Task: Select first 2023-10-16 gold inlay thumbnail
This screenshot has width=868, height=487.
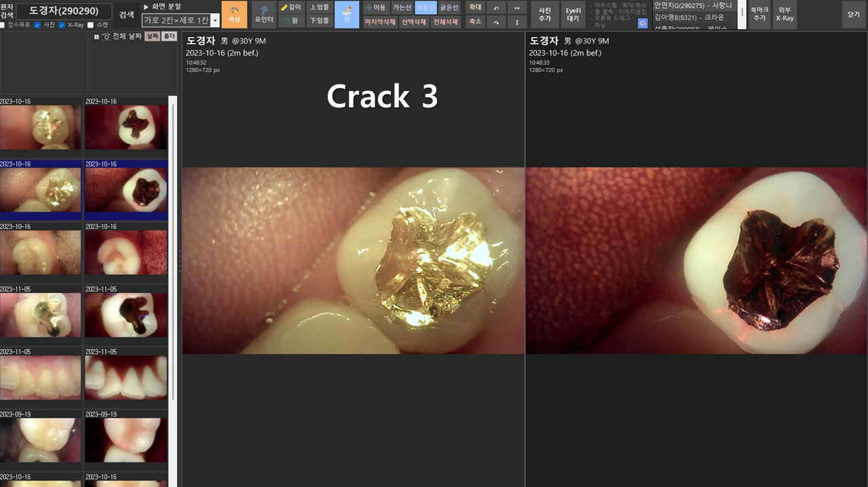Action: click(41, 127)
